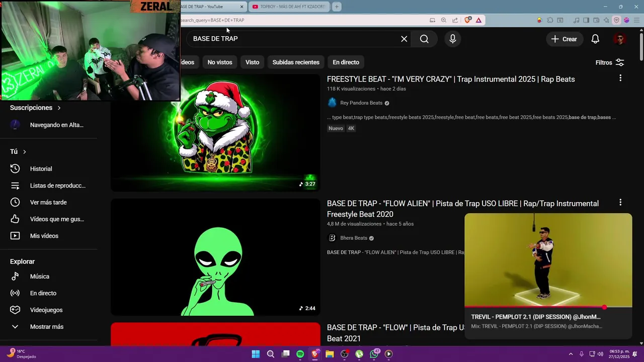Expand the Tú section
This screenshot has width=644, height=362.
[18, 151]
